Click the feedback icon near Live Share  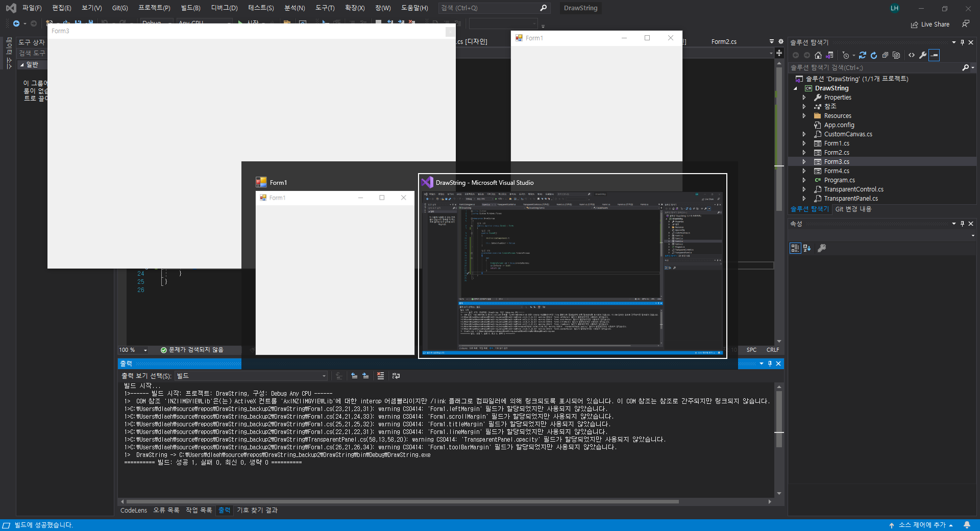tap(966, 24)
